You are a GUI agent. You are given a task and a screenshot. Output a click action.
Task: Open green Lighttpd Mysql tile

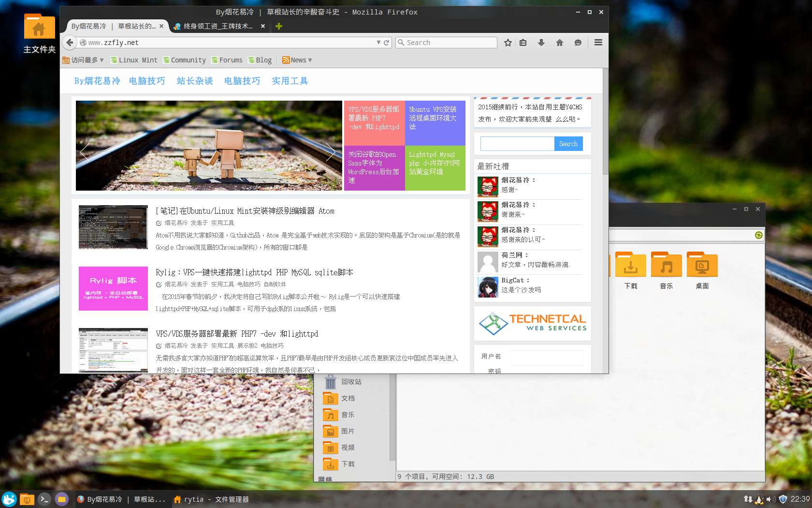[435, 168]
